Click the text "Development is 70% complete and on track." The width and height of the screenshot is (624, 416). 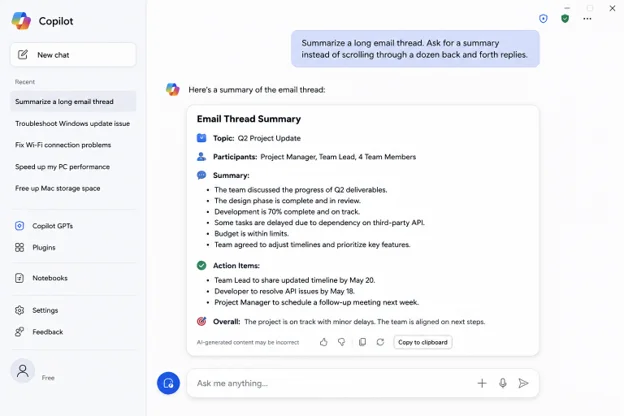point(287,212)
